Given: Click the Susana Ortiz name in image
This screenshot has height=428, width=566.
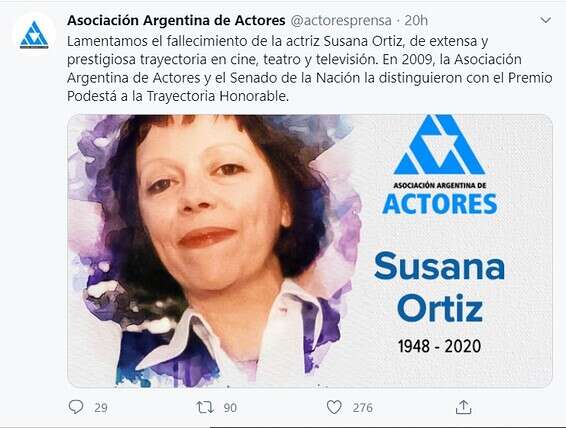Looking at the screenshot, I should point(440,287).
